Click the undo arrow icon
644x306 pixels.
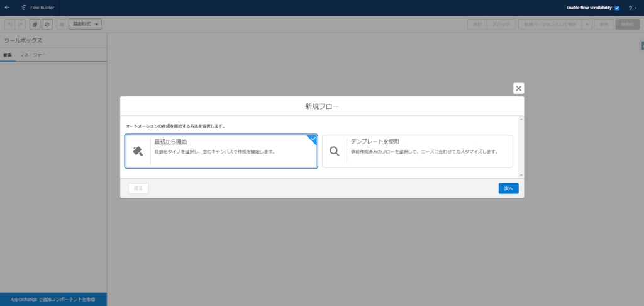click(10, 24)
